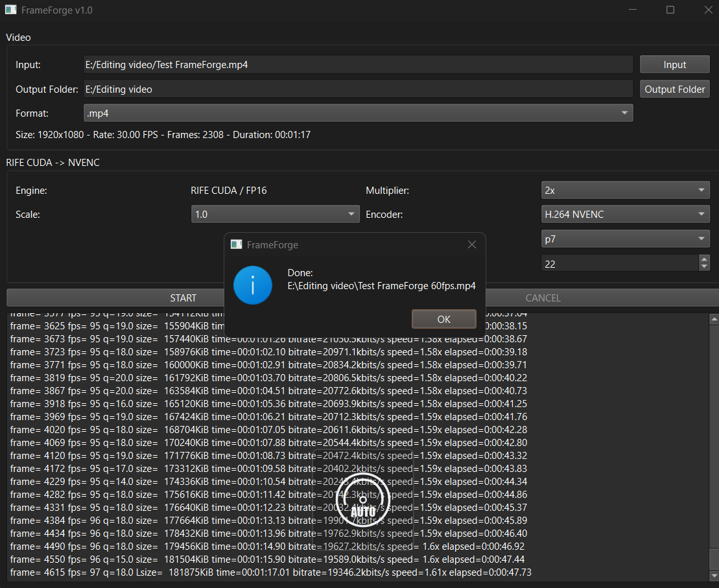The width and height of the screenshot is (719, 588).
Task: Click log scrollbar down arrow
Action: [714, 575]
